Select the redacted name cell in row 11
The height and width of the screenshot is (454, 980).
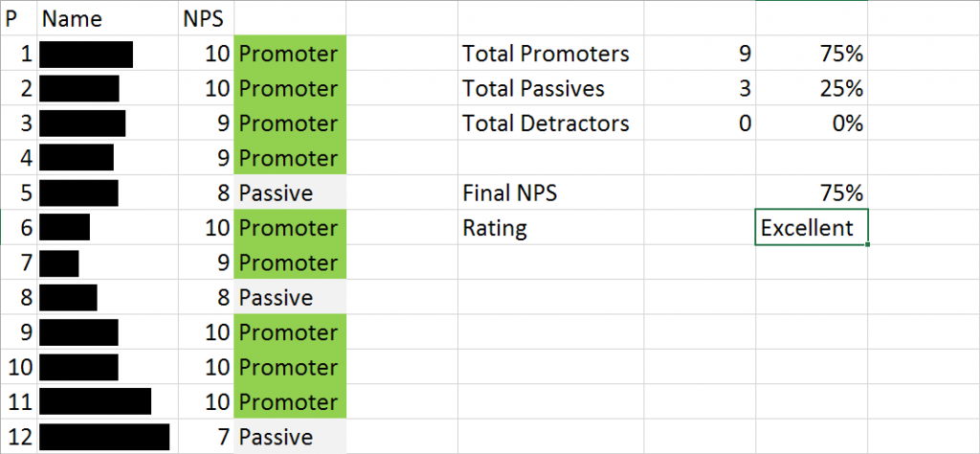107,401
